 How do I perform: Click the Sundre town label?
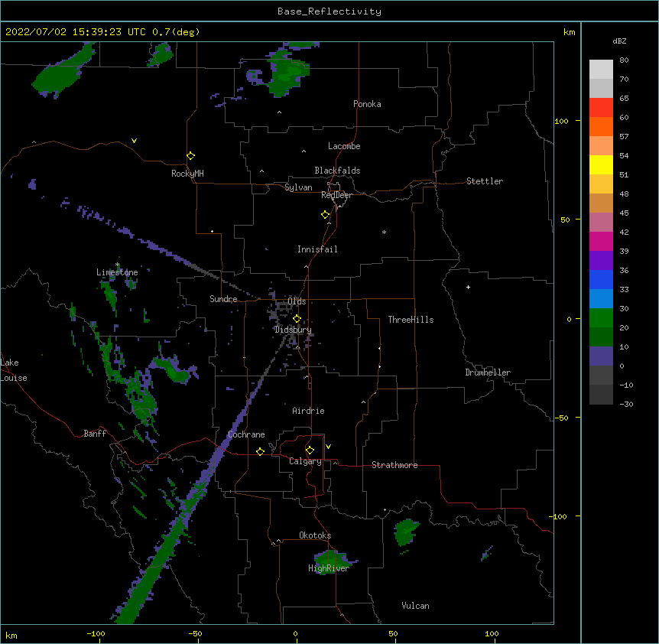223,299
